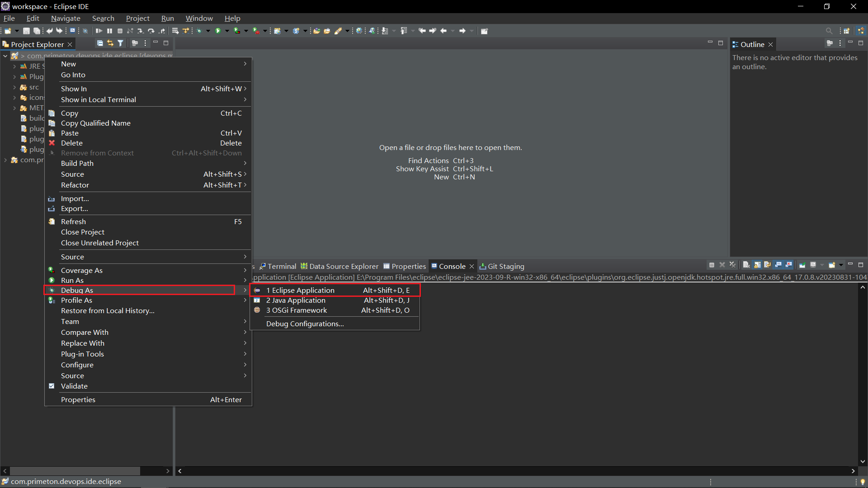Click the green Run toolbar icon
868x488 pixels.
(218, 30)
